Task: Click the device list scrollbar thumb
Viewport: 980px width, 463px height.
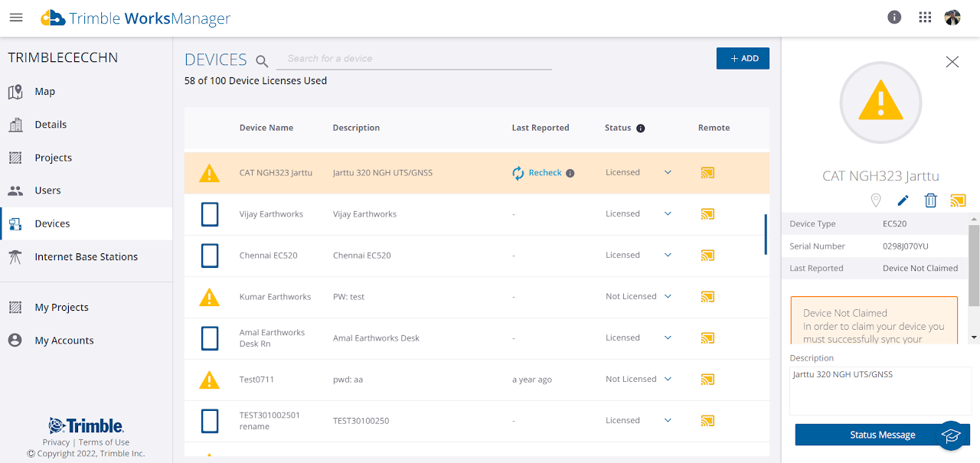Action: (x=766, y=234)
